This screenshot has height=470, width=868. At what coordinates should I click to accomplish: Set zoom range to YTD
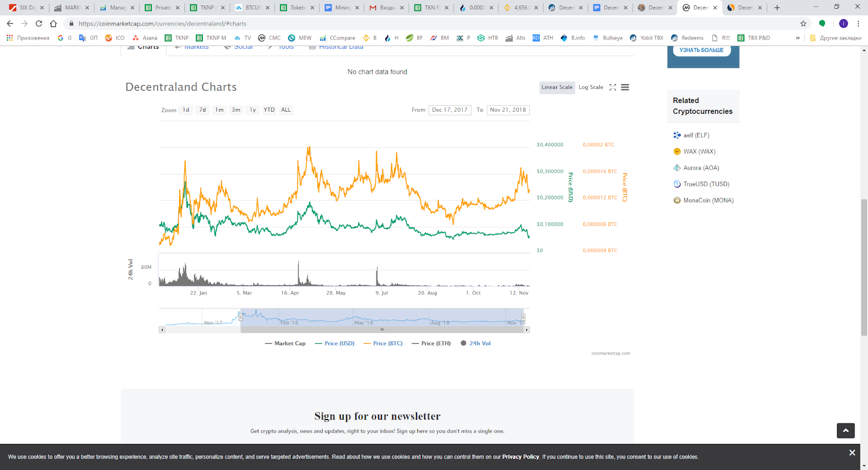pyautogui.click(x=269, y=110)
